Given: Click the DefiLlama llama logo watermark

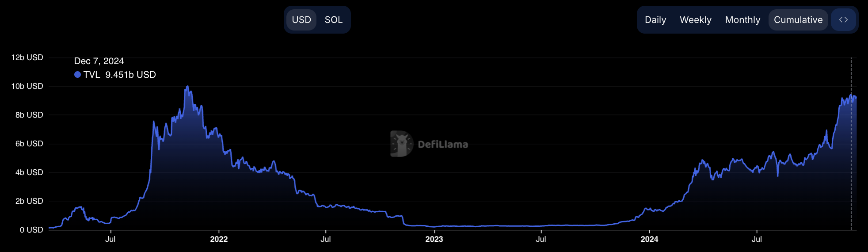Looking at the screenshot, I should (401, 144).
